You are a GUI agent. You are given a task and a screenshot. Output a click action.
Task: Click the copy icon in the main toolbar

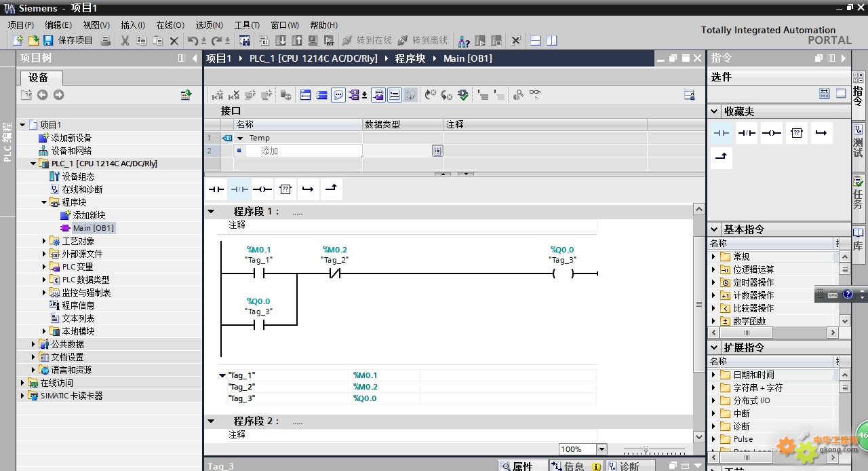point(141,41)
